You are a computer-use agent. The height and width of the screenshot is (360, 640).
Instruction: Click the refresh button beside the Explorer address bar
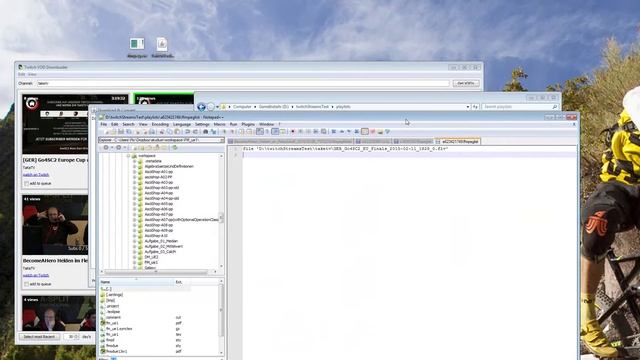475,107
